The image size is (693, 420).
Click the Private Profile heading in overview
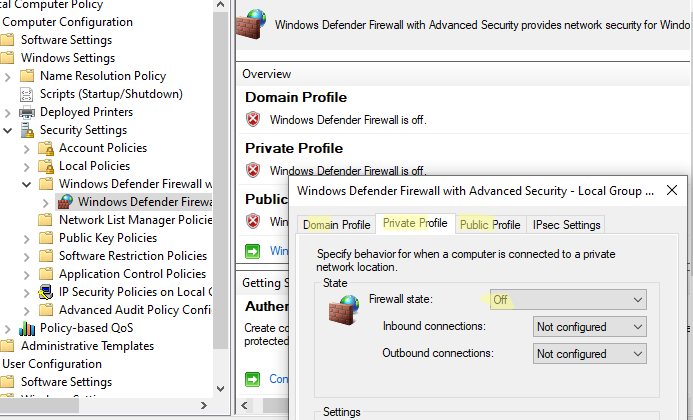click(x=294, y=148)
